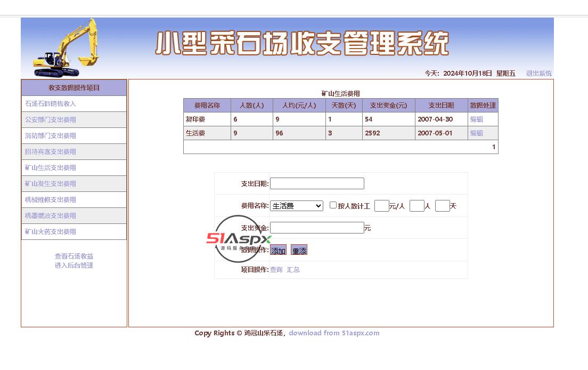588x370 pixels.
Task: Click page number 1 in table pager
Action: tap(494, 147)
